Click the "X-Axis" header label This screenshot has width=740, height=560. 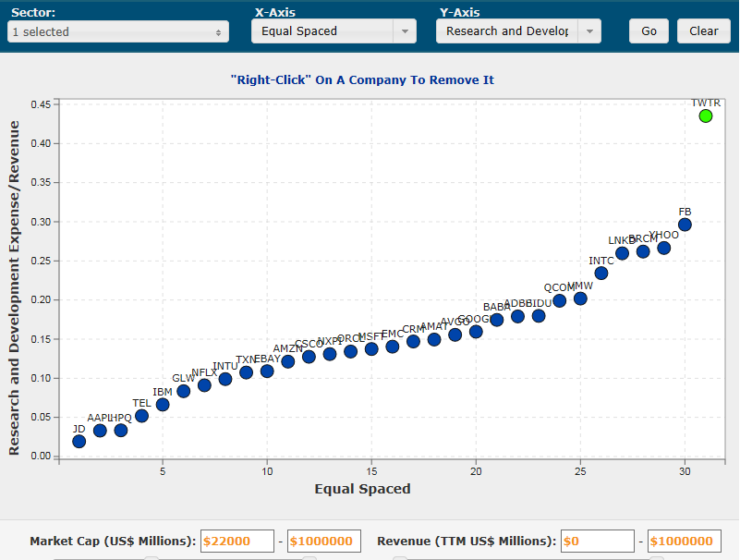click(275, 13)
